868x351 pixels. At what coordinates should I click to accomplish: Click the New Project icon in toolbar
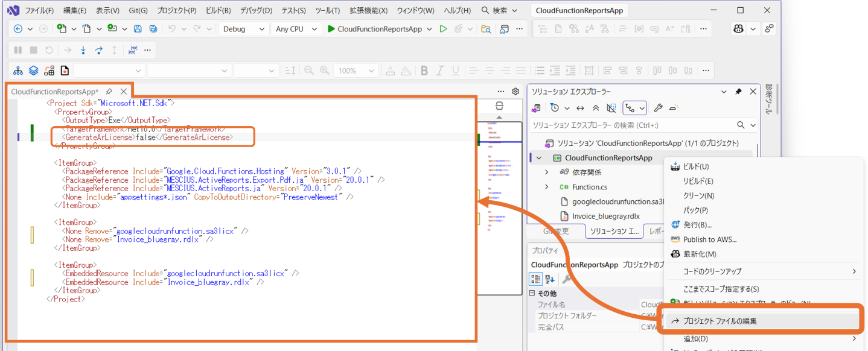coord(61,29)
